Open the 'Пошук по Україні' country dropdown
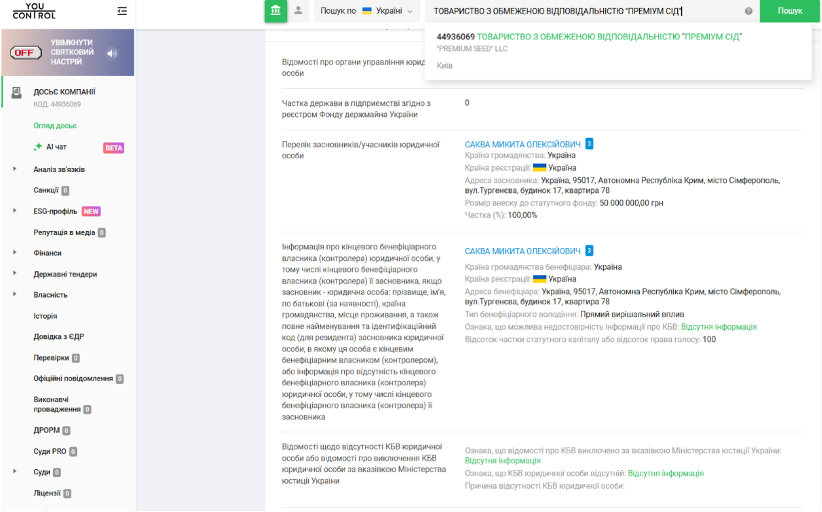Viewport: 822px width, 512px height. 366,11
